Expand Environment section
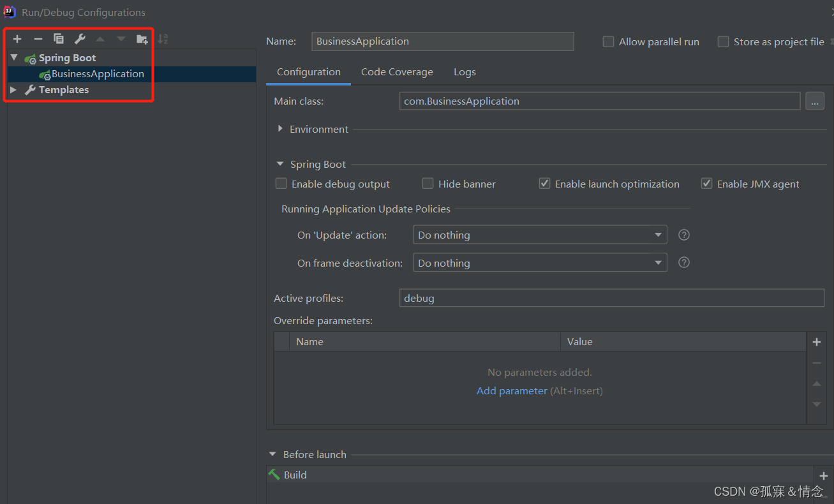Viewport: 834px width, 504px height. tap(280, 129)
